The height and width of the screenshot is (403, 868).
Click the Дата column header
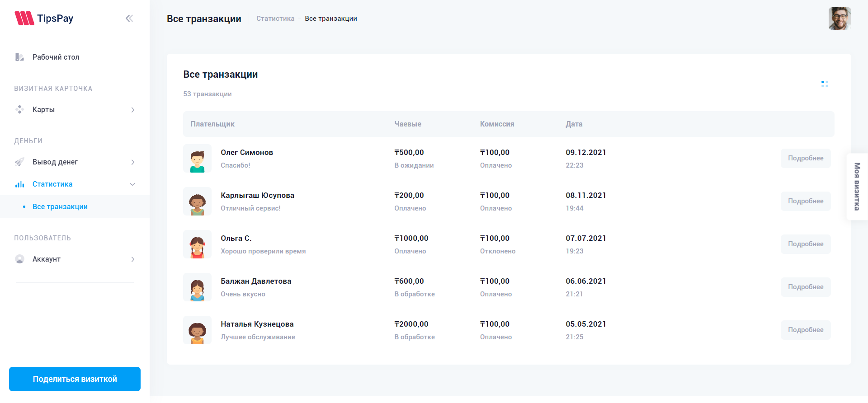point(574,124)
